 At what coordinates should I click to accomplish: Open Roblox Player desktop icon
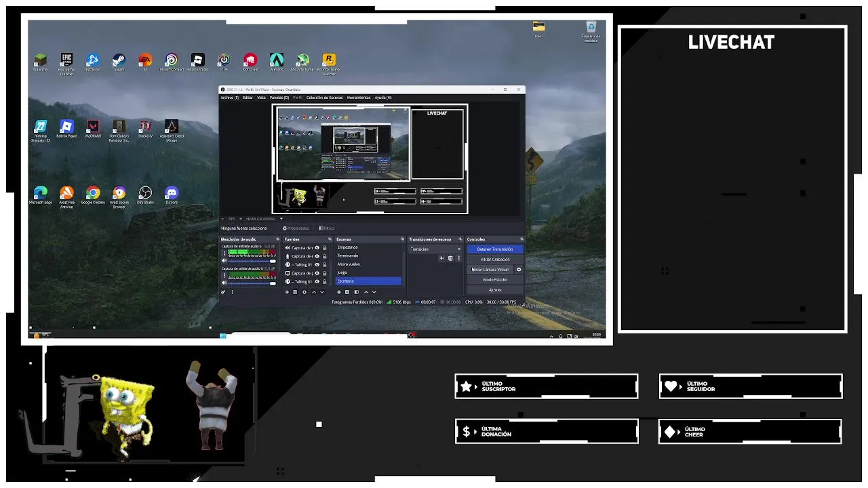click(66, 129)
